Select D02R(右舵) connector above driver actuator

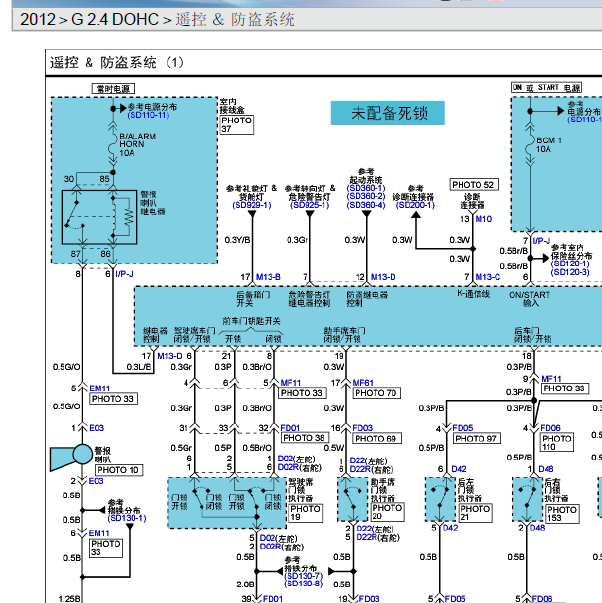click(299, 467)
